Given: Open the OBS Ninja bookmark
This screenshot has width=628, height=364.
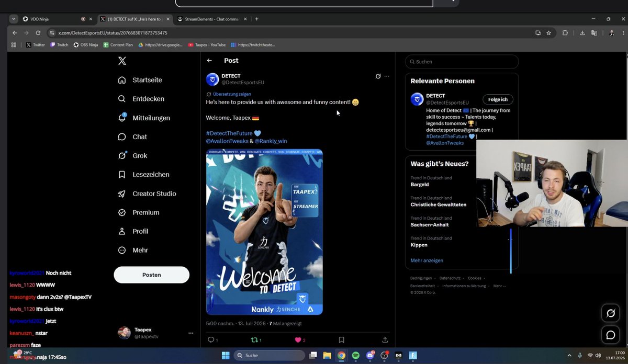Looking at the screenshot, I should [x=86, y=45].
